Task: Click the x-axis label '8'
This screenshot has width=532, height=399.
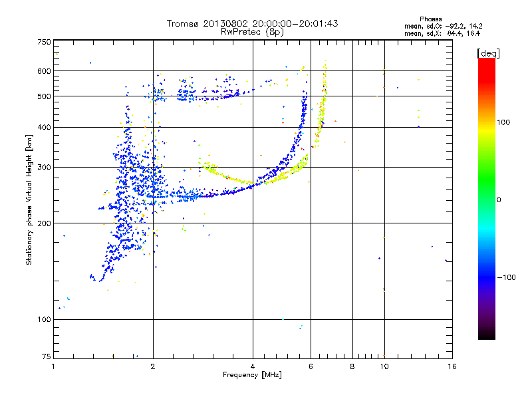Action: (352, 366)
